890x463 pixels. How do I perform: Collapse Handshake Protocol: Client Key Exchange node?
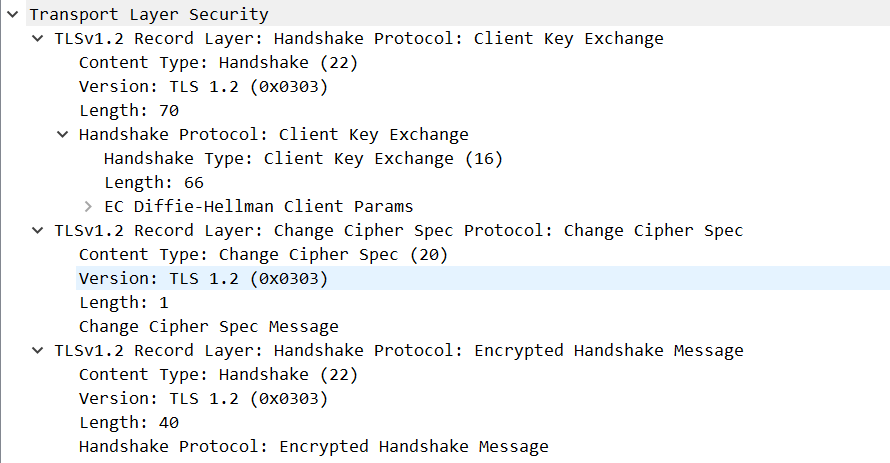[63, 135]
